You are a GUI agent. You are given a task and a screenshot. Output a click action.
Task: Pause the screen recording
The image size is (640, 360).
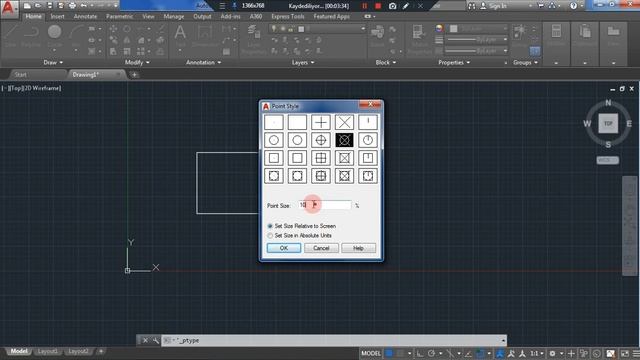tap(364, 6)
